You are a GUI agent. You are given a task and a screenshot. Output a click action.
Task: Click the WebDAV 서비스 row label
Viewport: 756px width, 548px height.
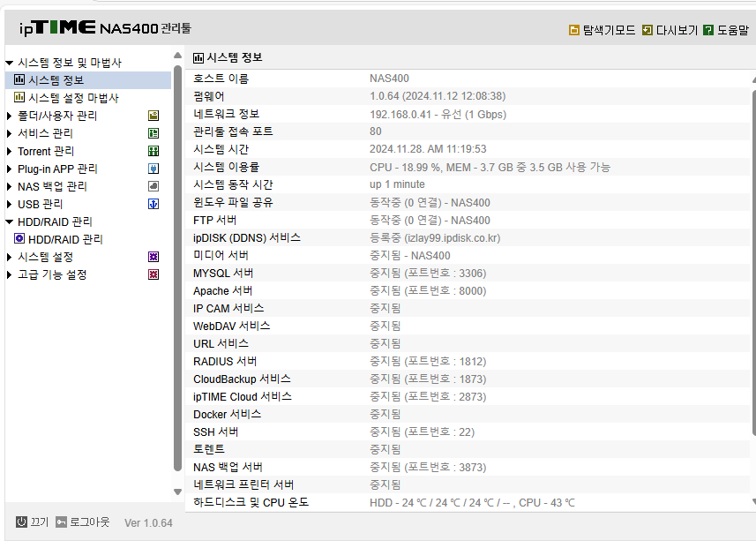point(231,327)
